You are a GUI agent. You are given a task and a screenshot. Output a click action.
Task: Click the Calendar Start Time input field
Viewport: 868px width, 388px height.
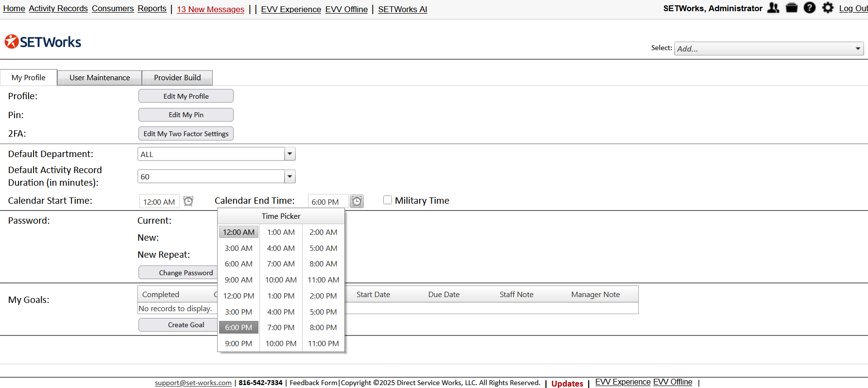point(159,201)
